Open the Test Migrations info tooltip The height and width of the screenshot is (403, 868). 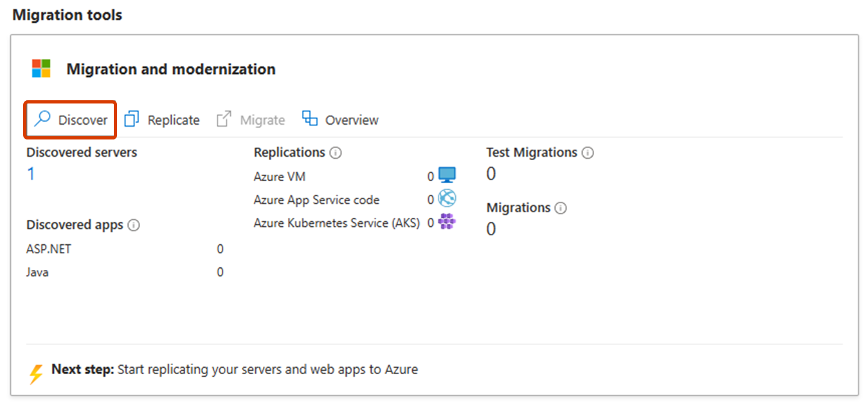(x=587, y=152)
